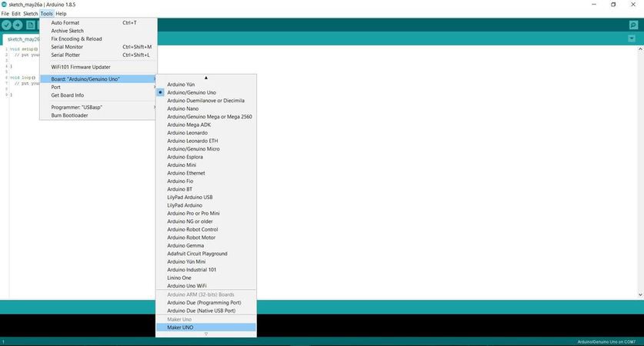Select the Arduino/Genuino Uno radio option
The height and width of the screenshot is (346, 644).
pos(160,92)
